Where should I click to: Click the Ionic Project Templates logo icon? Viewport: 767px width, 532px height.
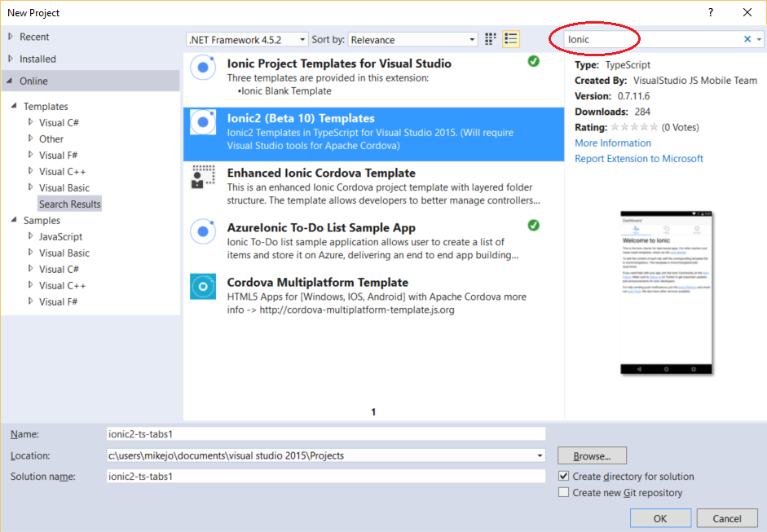(x=203, y=68)
